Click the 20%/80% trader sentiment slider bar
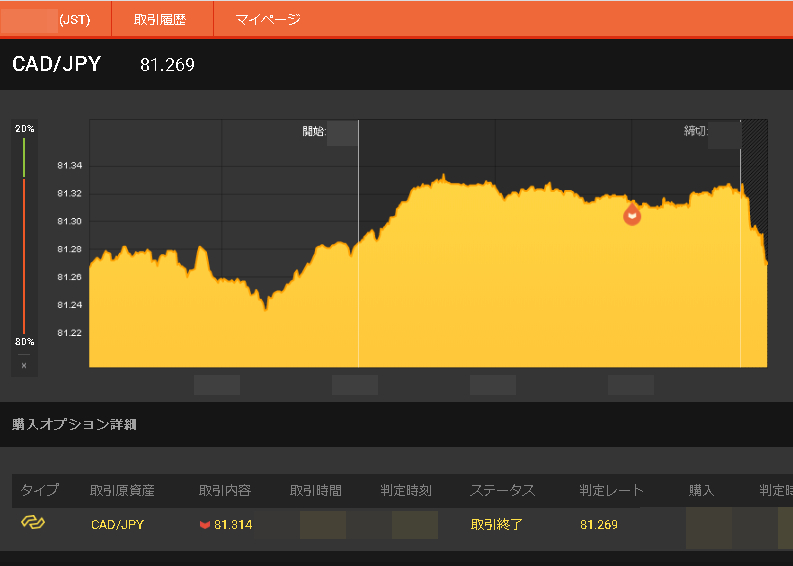Screen dimensions: 793x566 (24, 235)
